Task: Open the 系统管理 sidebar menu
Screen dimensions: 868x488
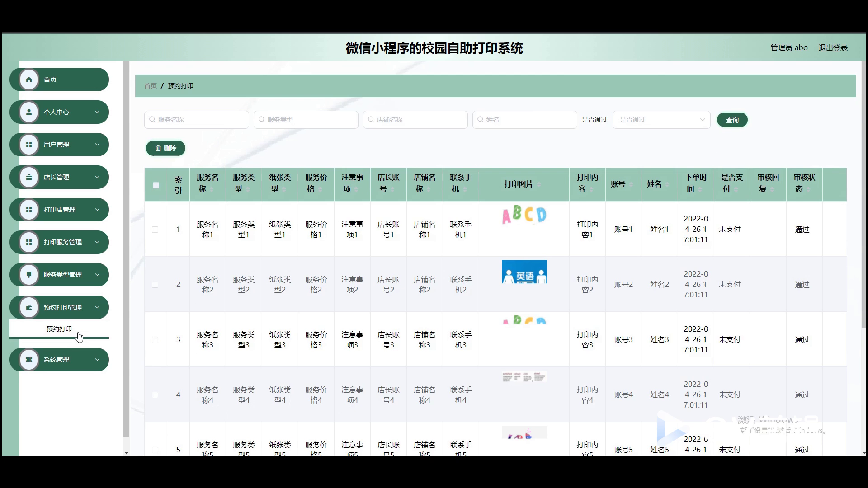Action: [x=59, y=360]
